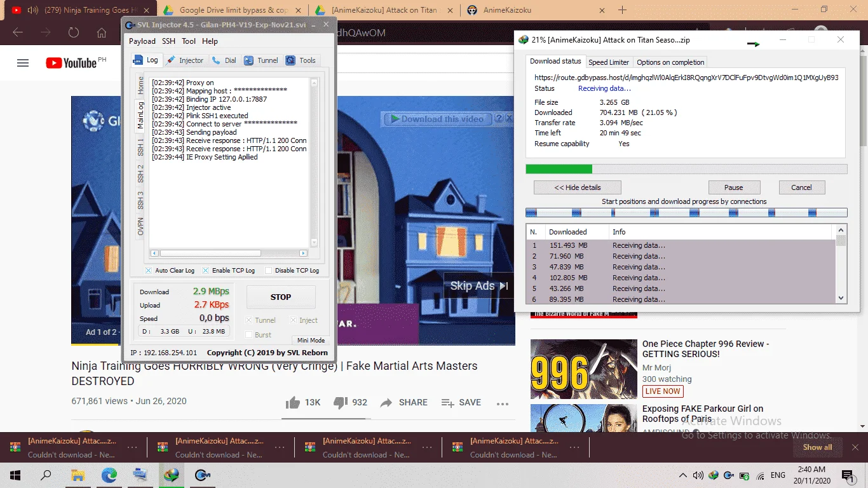Open the browser home page
This screenshot has width=868, height=488.
point(102,32)
